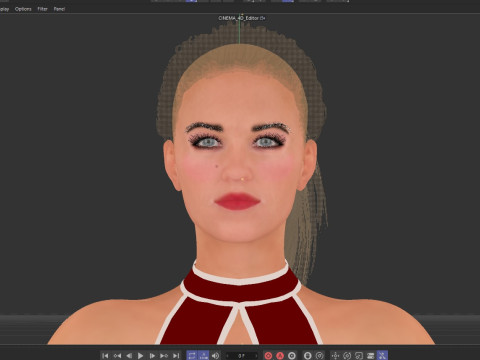
Task: Go to the previous keyframe
Action: [x=117, y=356]
